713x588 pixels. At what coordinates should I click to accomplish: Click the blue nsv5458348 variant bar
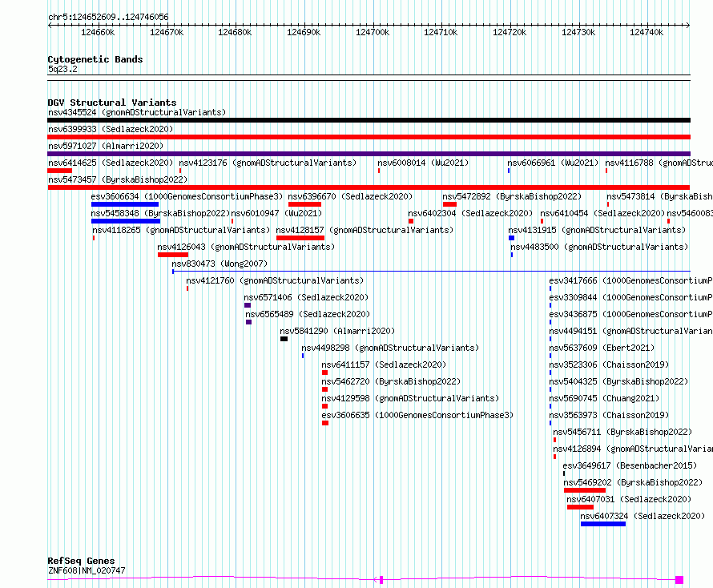pos(126,221)
